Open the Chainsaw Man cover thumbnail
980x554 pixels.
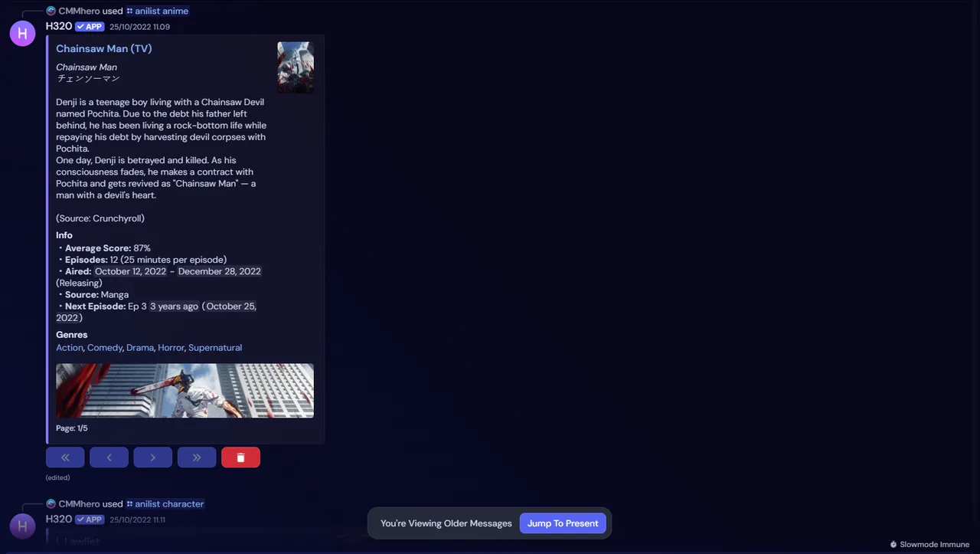pos(296,67)
